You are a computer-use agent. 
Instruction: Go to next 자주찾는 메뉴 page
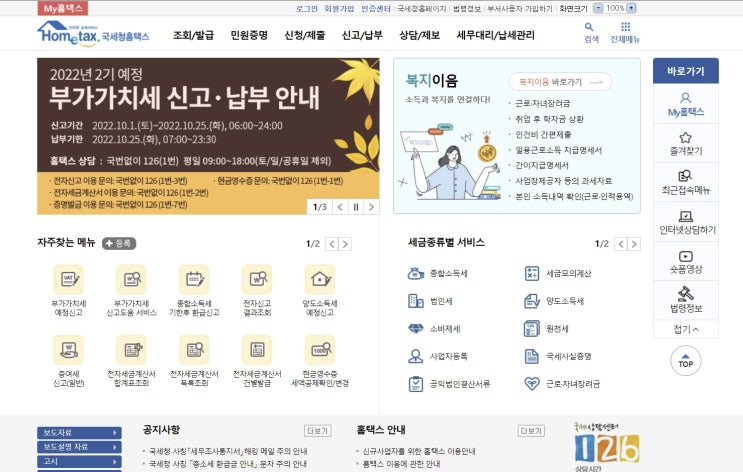point(345,244)
